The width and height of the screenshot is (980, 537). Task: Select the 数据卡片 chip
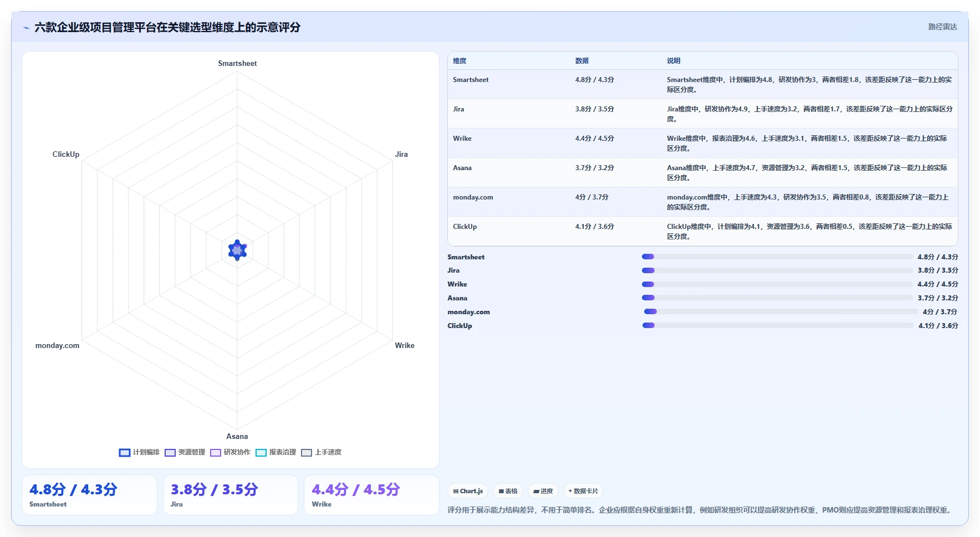click(x=583, y=491)
